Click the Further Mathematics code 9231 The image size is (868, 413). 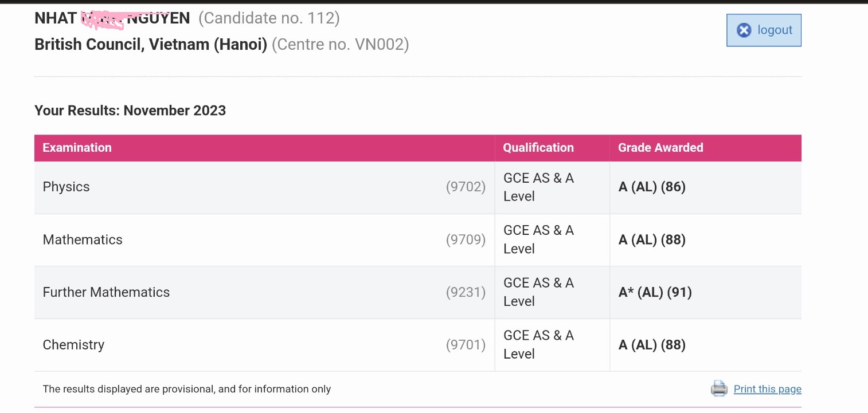click(x=466, y=292)
